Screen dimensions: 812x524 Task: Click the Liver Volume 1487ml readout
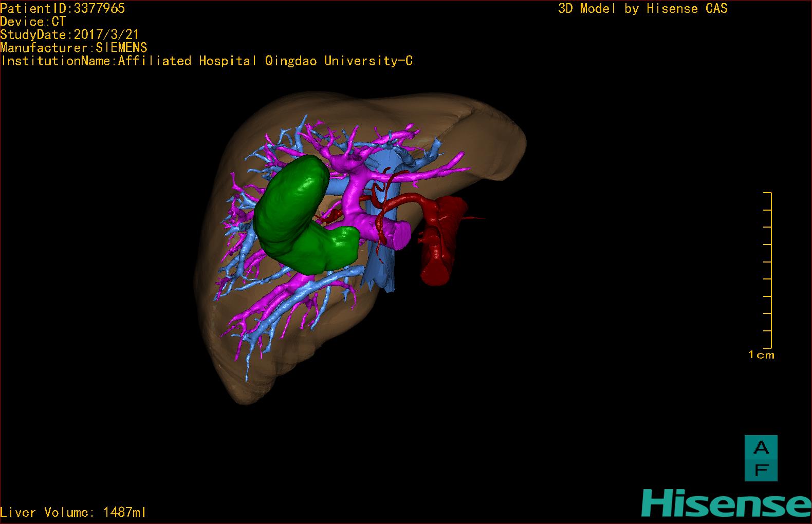pos(73,512)
